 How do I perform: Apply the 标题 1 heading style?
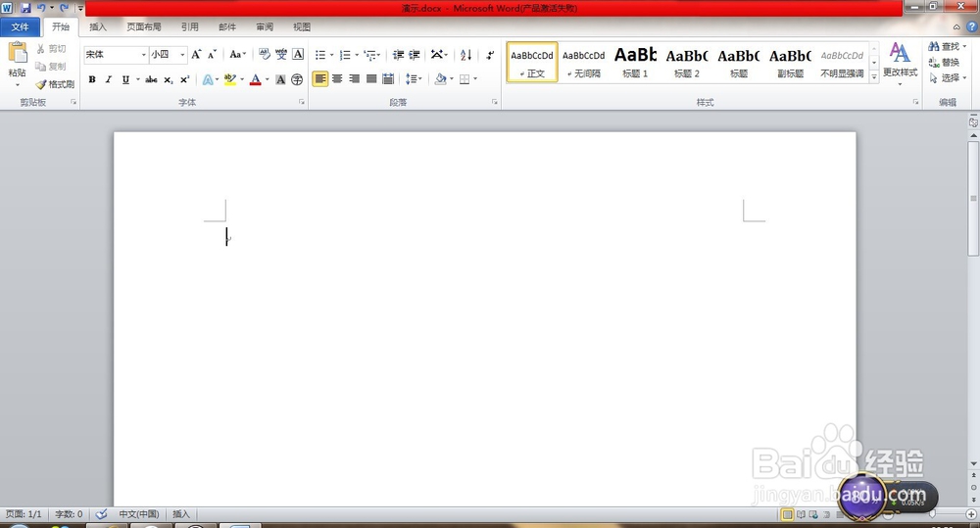[635, 62]
